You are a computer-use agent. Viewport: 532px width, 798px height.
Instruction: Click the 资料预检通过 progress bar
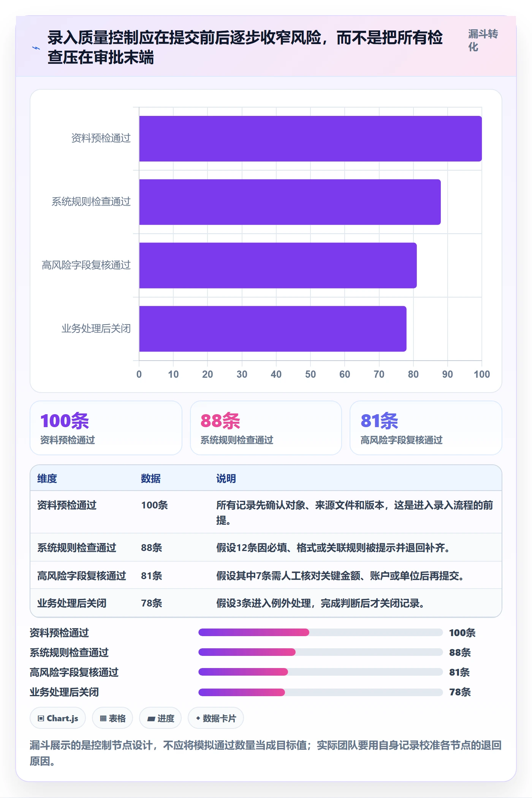click(x=321, y=632)
